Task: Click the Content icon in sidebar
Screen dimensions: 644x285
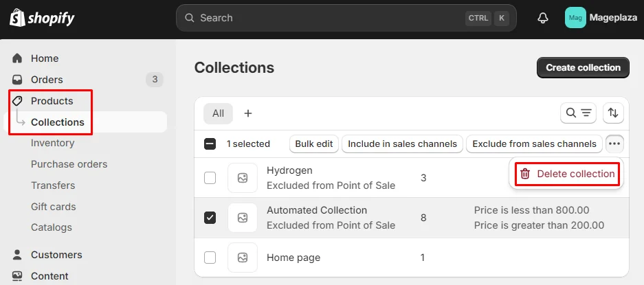Action: [x=17, y=276]
